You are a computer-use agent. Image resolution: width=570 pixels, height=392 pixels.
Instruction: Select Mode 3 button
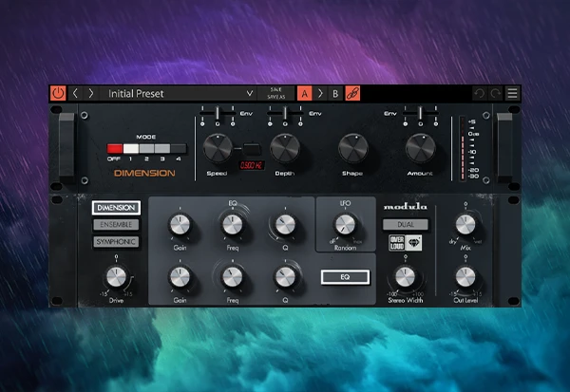[x=162, y=149]
